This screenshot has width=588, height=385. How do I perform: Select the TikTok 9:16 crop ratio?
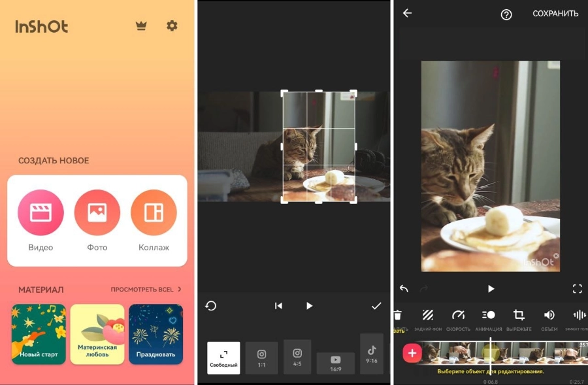tap(372, 354)
